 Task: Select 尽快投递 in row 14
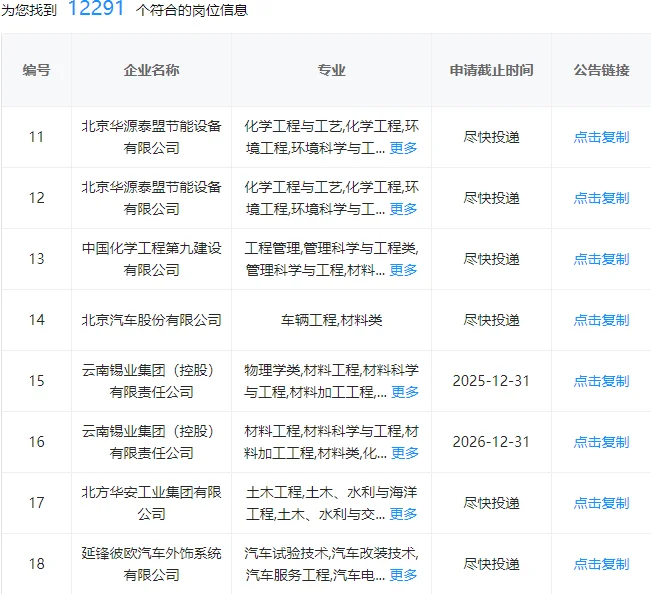coord(492,320)
